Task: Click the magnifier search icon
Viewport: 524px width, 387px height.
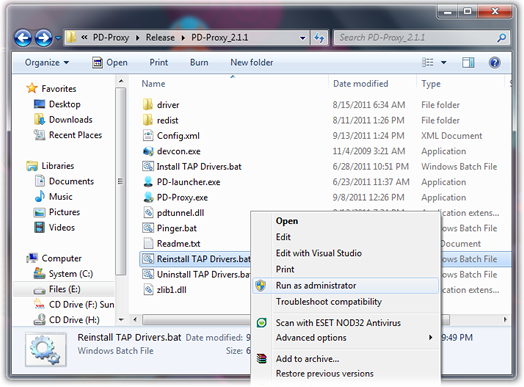Action: 501,38
